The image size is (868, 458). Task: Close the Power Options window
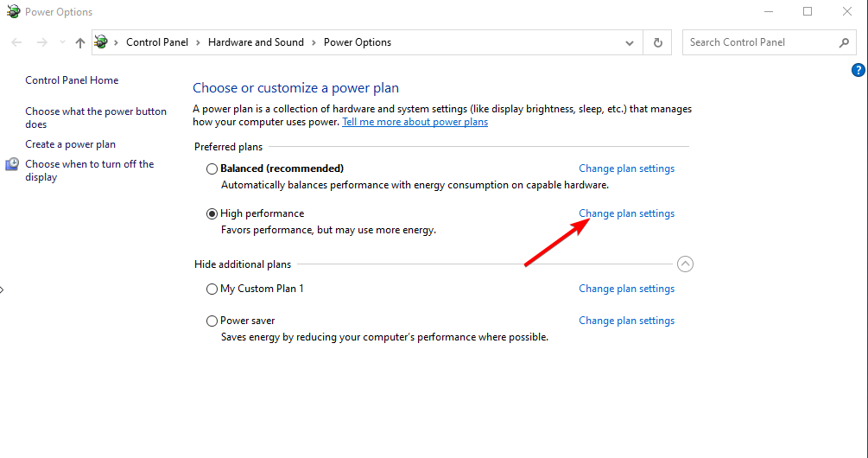click(x=847, y=11)
